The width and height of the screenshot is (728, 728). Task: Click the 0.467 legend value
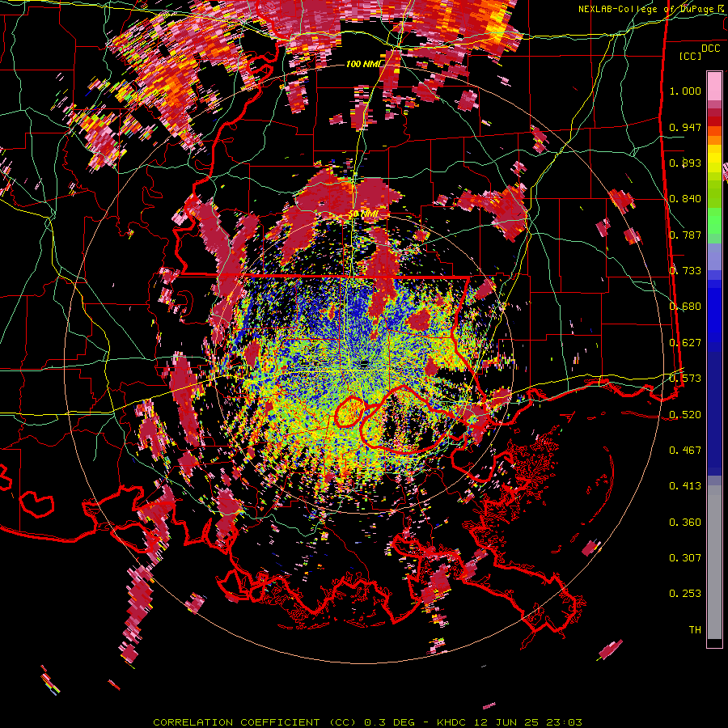685,451
